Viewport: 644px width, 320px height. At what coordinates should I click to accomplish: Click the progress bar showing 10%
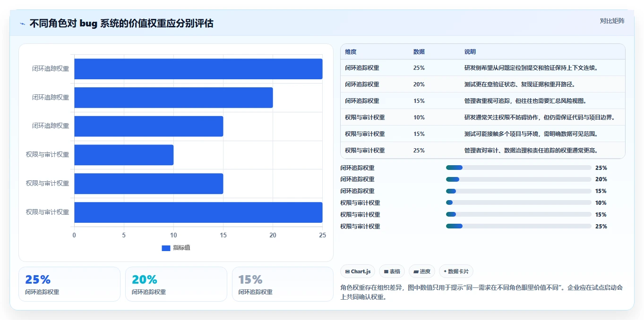(519, 203)
